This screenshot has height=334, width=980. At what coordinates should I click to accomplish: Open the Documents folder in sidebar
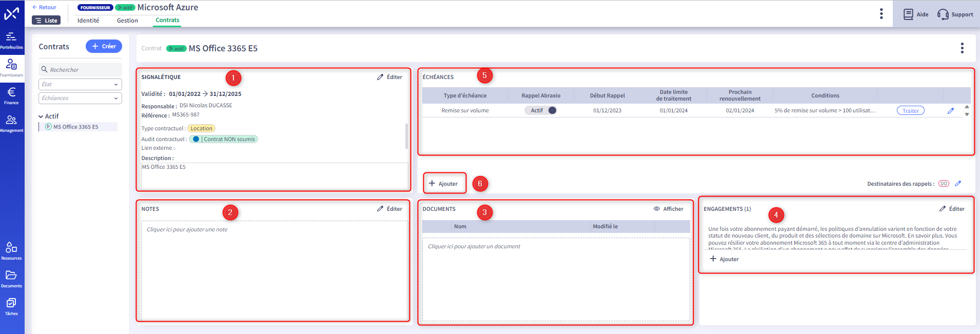point(11,279)
